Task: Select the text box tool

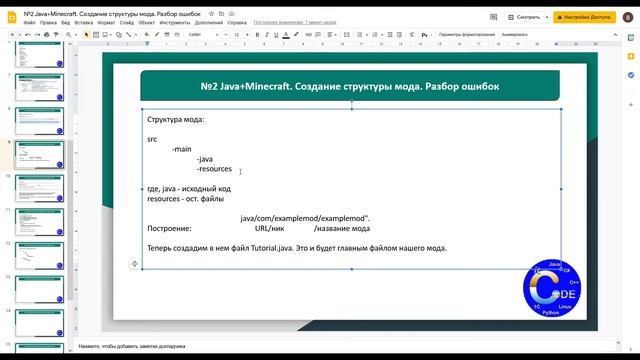Action: 96,35
